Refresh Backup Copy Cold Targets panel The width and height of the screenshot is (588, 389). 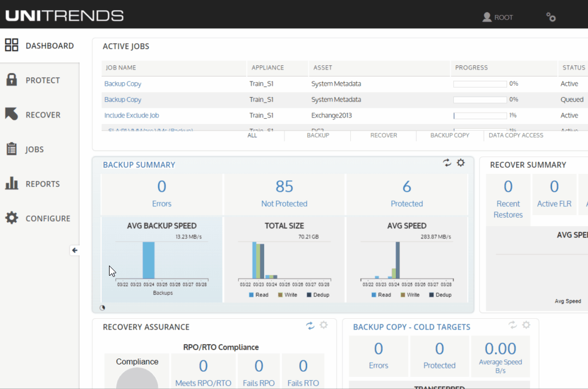(x=513, y=325)
